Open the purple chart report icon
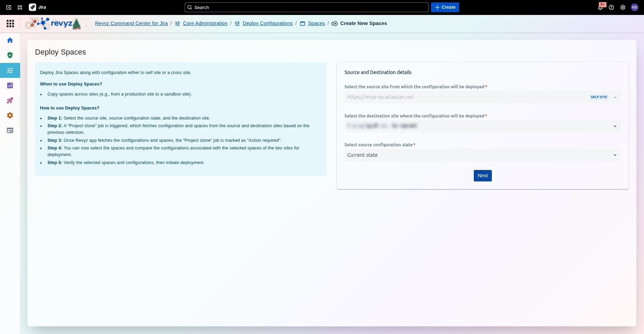The image size is (644, 334). (x=10, y=85)
